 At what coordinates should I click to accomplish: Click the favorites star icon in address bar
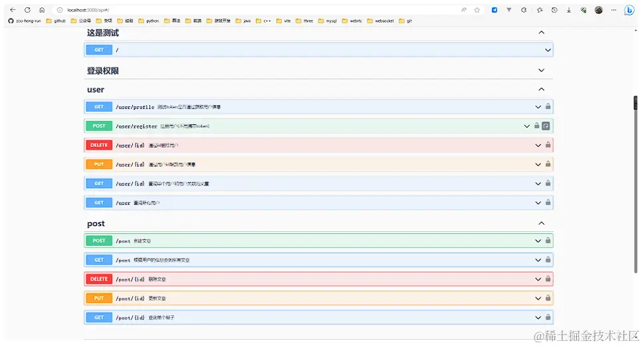[x=477, y=10]
